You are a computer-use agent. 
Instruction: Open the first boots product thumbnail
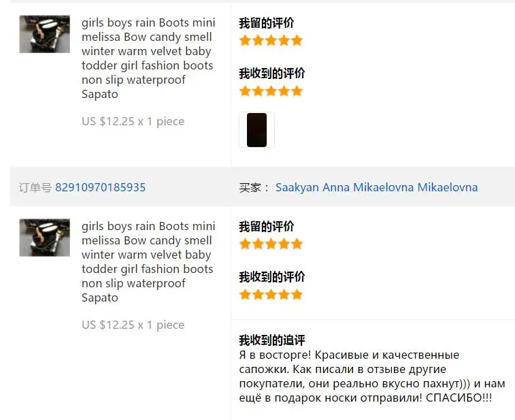(45, 34)
